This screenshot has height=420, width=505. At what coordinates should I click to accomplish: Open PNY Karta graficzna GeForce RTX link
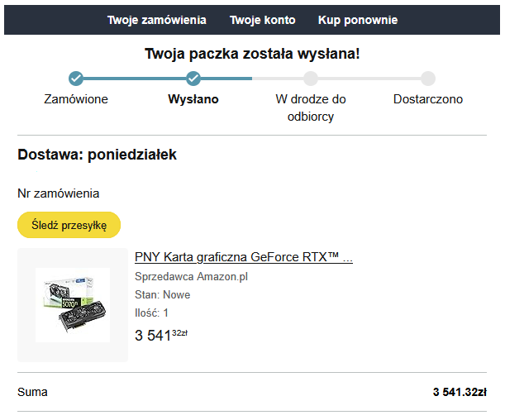(x=243, y=258)
